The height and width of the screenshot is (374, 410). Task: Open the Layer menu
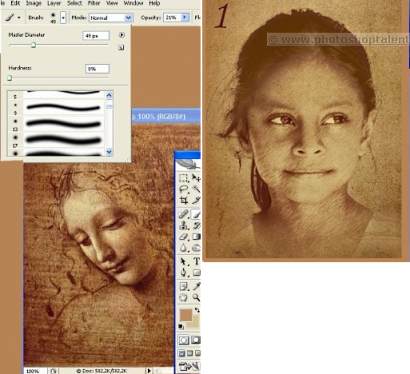(54, 3)
